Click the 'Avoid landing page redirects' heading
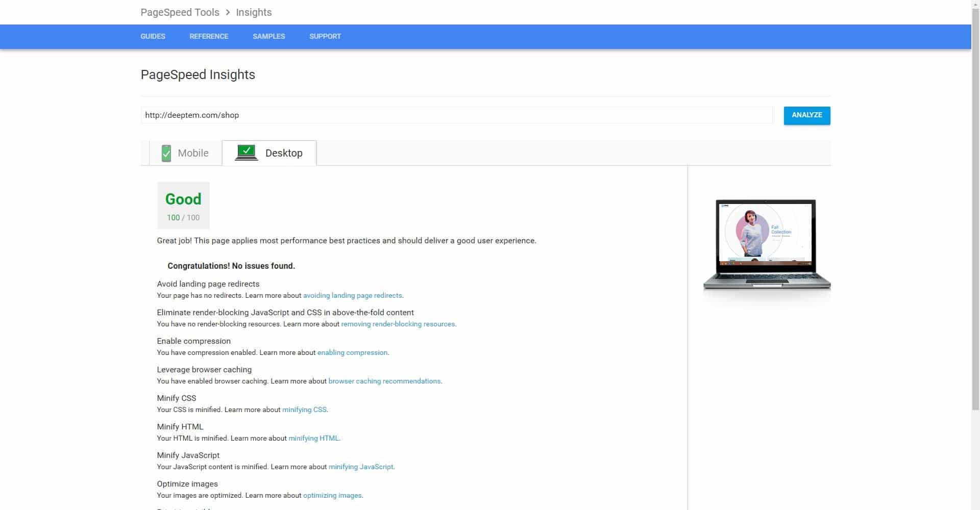Viewport: 980px width, 510px height. click(x=208, y=284)
